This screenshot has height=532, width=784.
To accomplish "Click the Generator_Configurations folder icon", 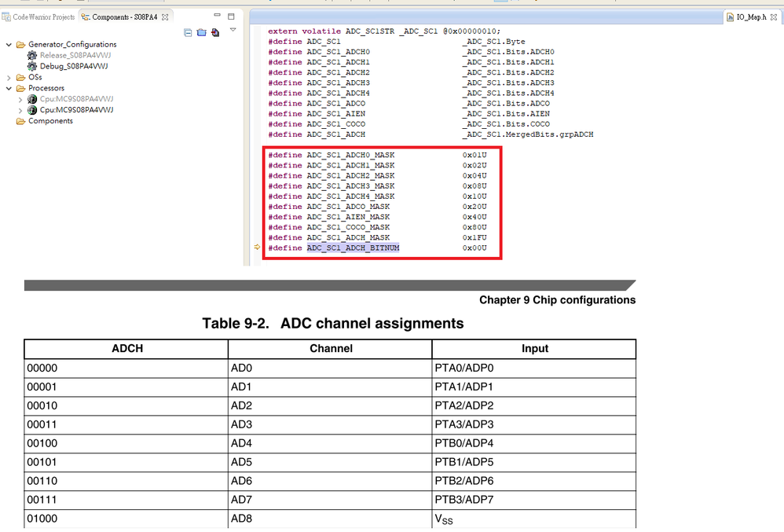I will [21, 45].
